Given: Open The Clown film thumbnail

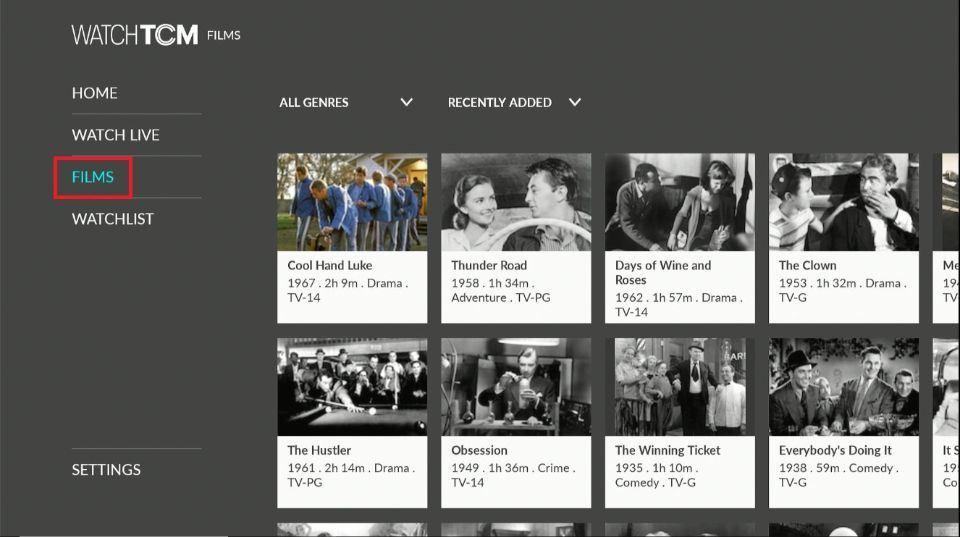Looking at the screenshot, I should coord(844,202).
